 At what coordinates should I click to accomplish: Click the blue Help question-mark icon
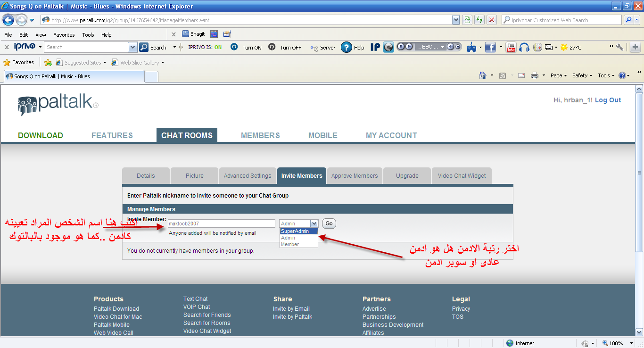347,47
